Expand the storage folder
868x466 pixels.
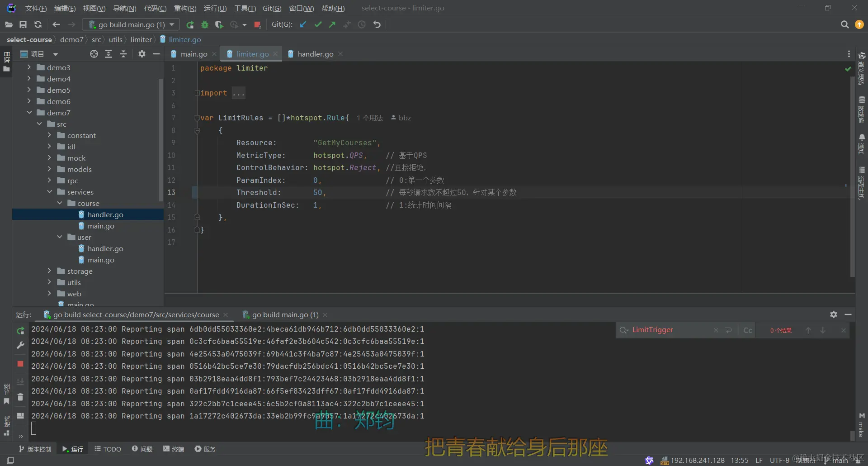click(x=49, y=271)
